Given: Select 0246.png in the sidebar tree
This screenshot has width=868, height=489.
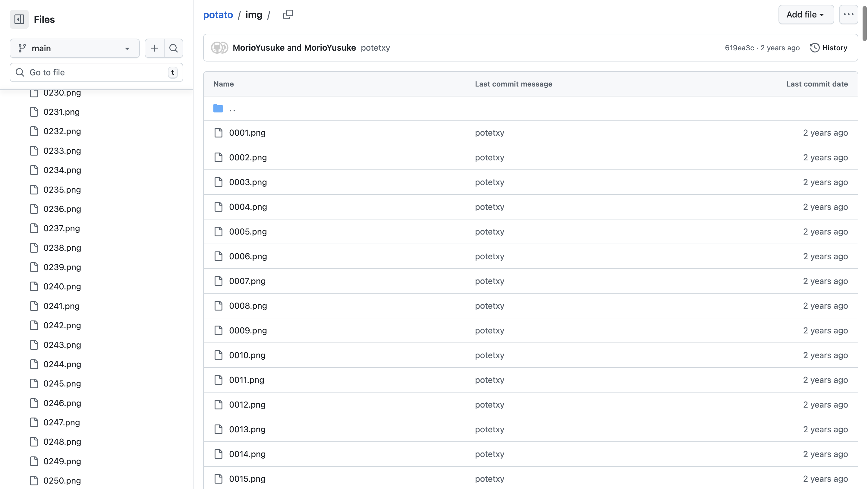Looking at the screenshot, I should click(62, 403).
